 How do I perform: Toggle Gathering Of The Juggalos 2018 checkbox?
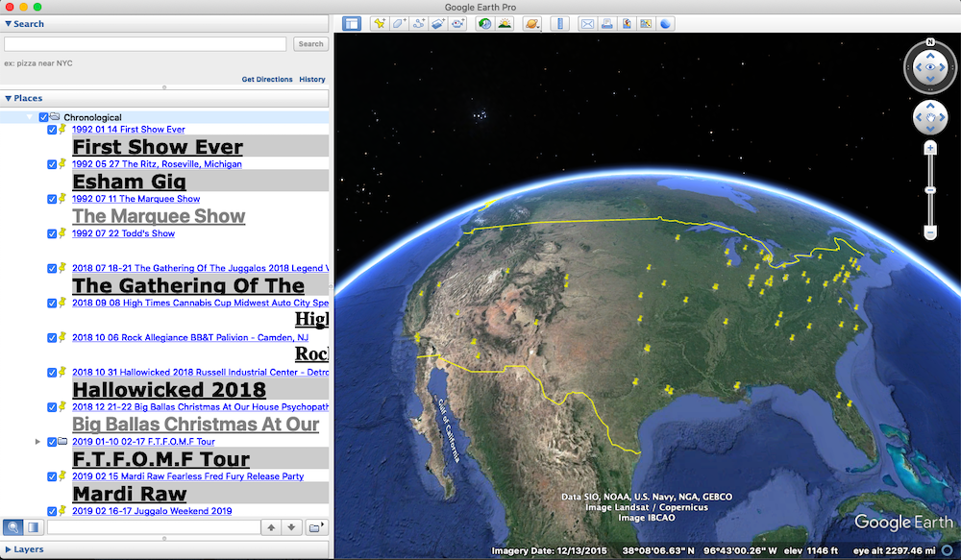[x=52, y=268]
